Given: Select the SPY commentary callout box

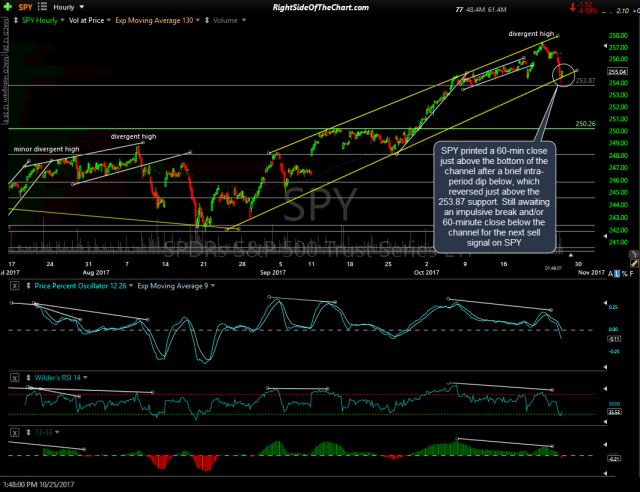Looking at the screenshot, I should click(x=494, y=197).
